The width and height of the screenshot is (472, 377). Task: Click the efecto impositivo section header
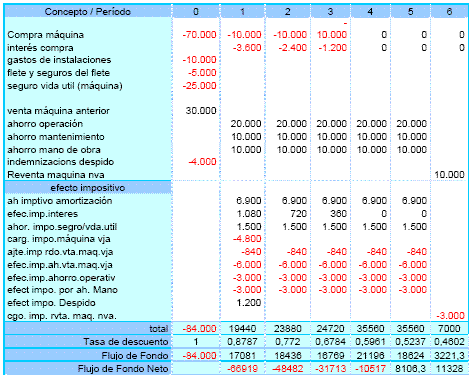click(x=88, y=188)
